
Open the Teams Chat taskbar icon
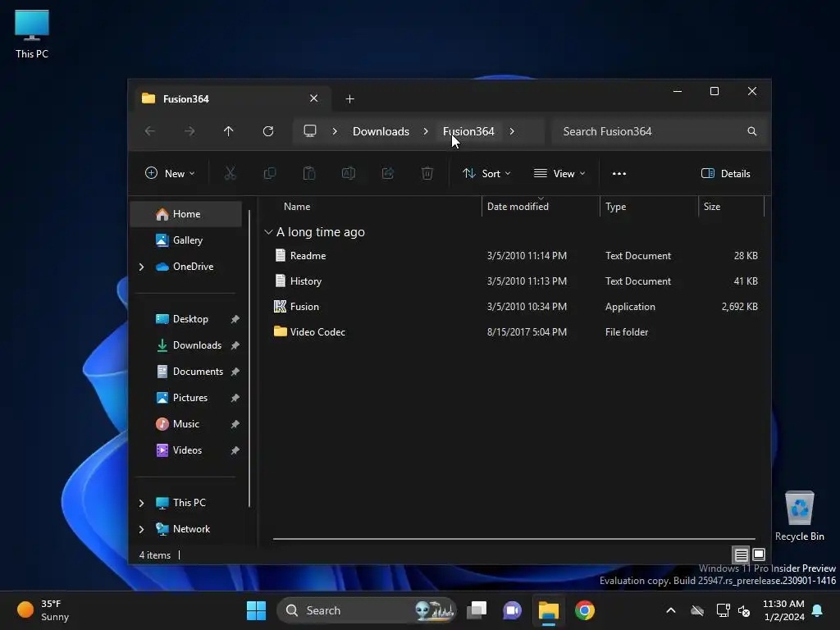pyautogui.click(x=512, y=610)
